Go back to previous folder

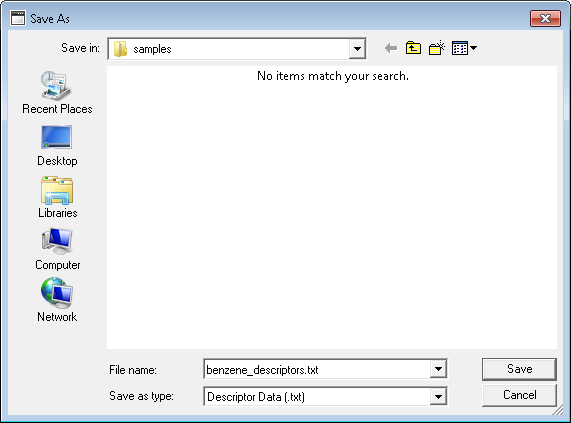(x=390, y=48)
